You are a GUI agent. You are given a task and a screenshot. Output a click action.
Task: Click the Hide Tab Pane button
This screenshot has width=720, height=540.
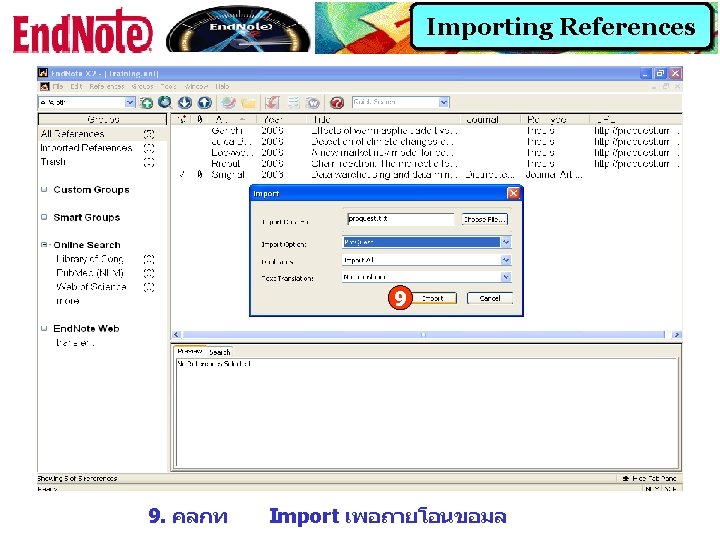tap(649, 478)
